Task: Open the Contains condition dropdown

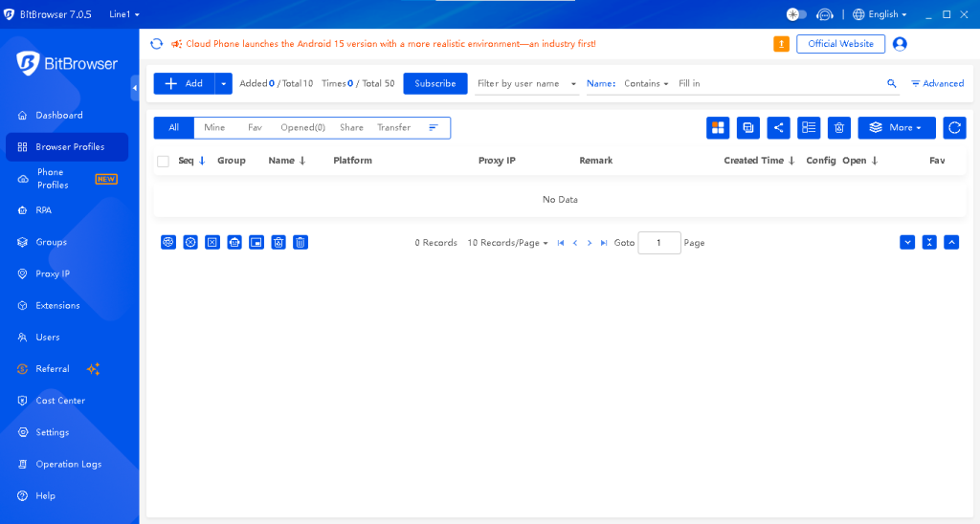Action: [x=646, y=84]
